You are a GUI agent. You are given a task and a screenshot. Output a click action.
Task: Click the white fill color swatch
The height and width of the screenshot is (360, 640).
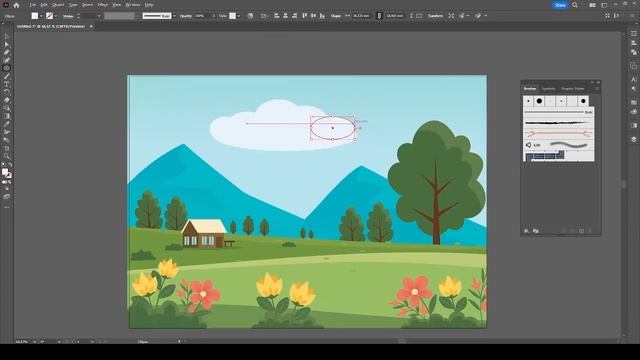[x=35, y=16]
